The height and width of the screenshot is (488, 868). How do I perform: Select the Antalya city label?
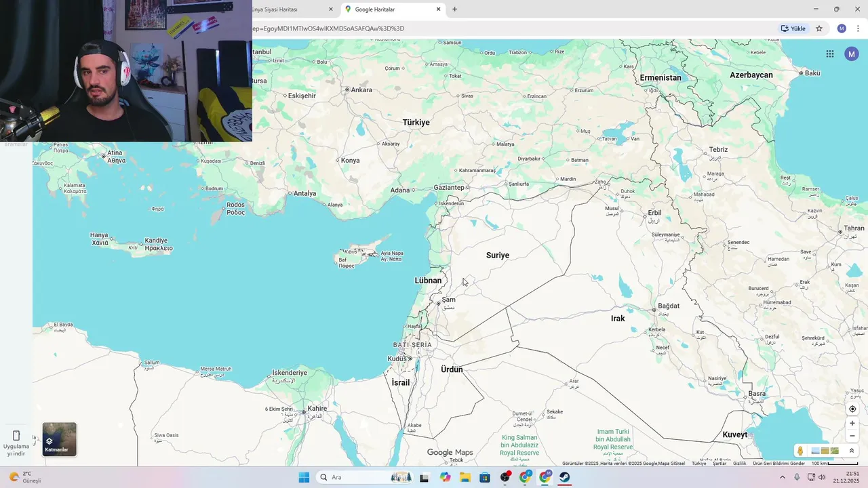(x=305, y=193)
